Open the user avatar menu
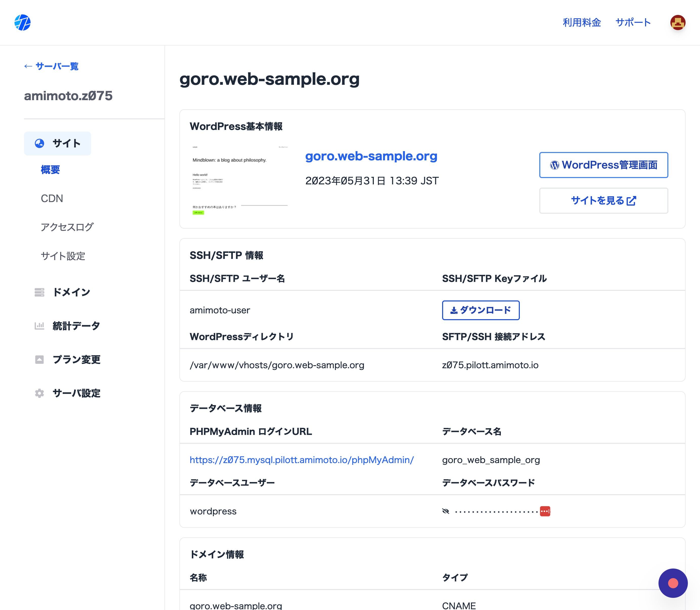The image size is (700, 610). tap(677, 23)
